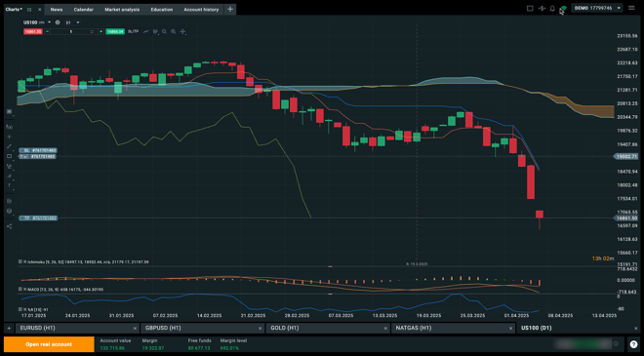Toggle account balance visibility eye icon
Screen dimensions: 644x356
[x=616, y=344]
